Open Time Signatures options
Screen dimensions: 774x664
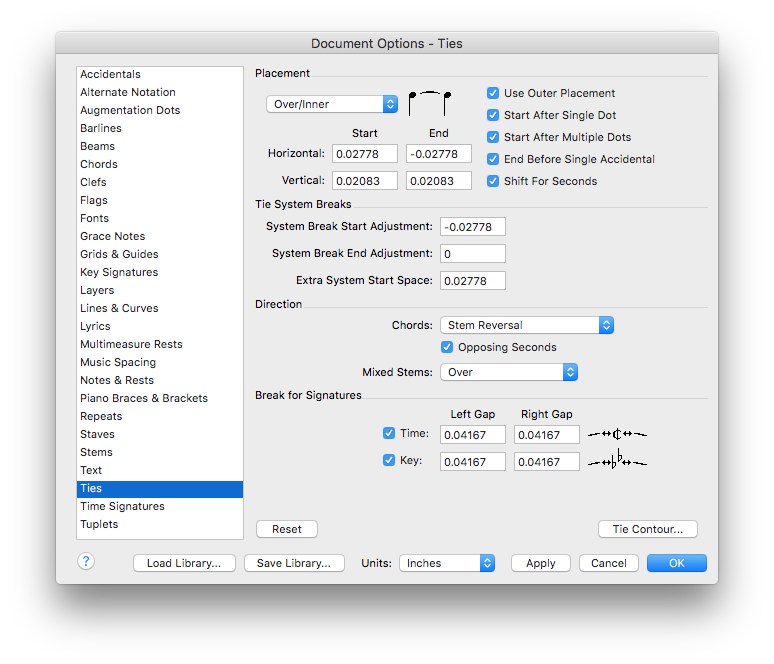[160, 507]
